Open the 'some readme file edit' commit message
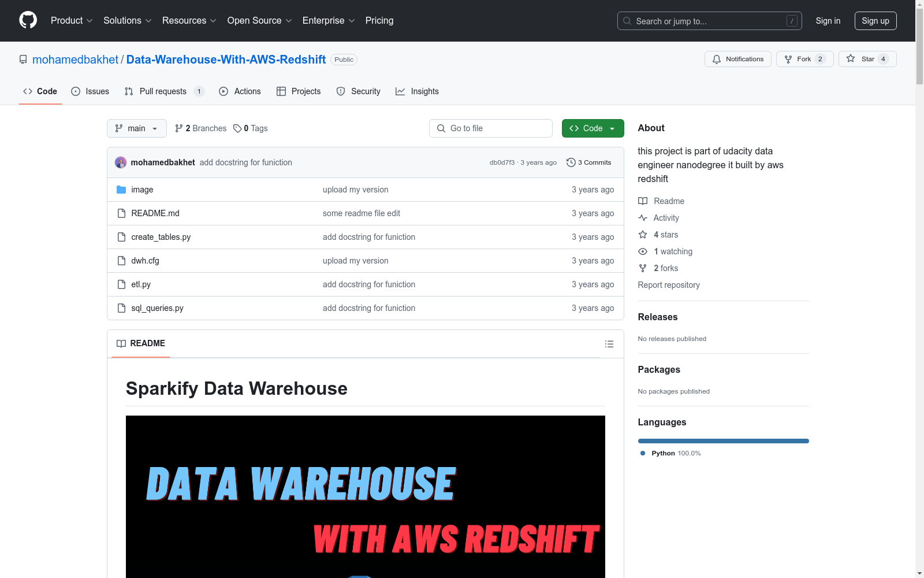 362,213
